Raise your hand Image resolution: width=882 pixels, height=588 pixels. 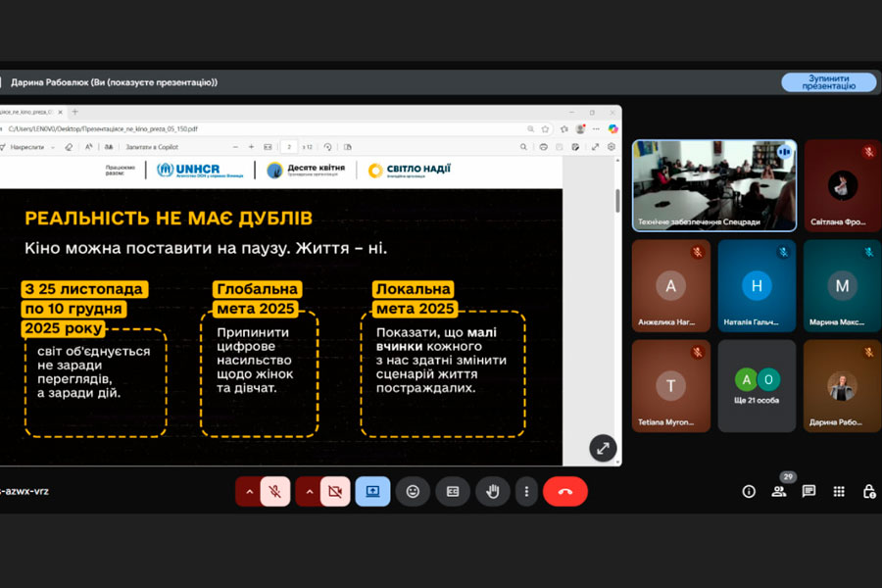(x=493, y=491)
